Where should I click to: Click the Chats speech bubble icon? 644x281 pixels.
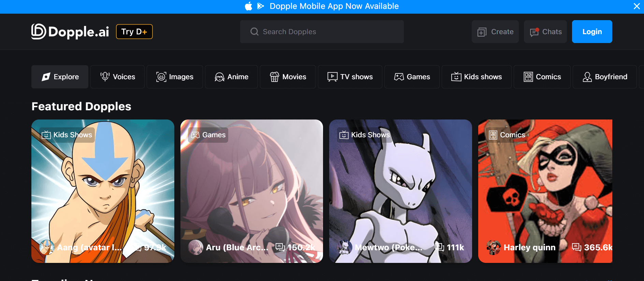(x=534, y=32)
